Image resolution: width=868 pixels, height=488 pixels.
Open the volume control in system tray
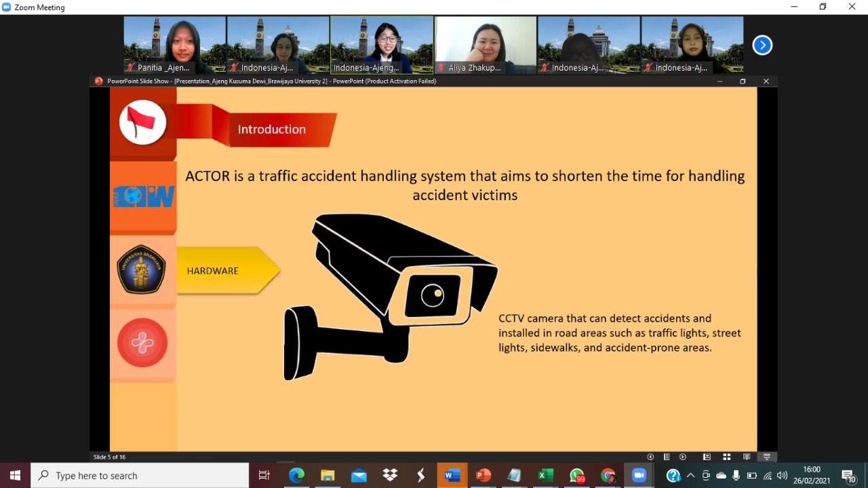point(782,476)
